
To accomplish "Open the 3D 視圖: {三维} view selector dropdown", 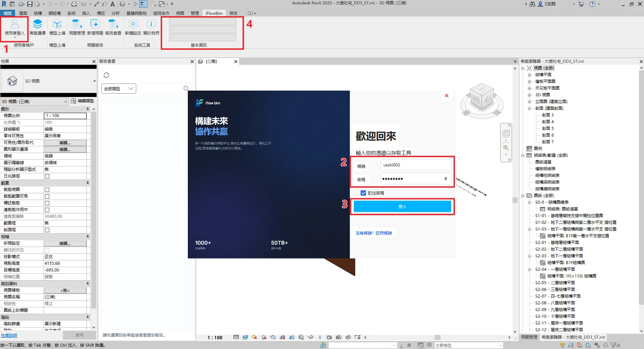I will pos(35,101).
